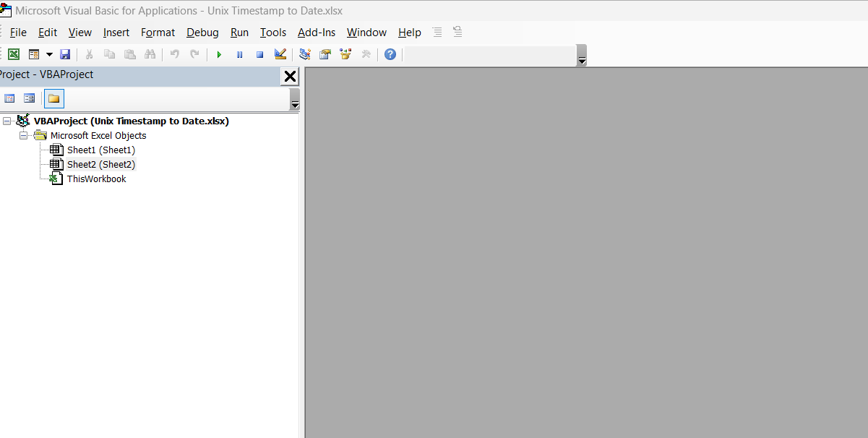Click the Undo arrow icon
868x438 pixels.
174,54
